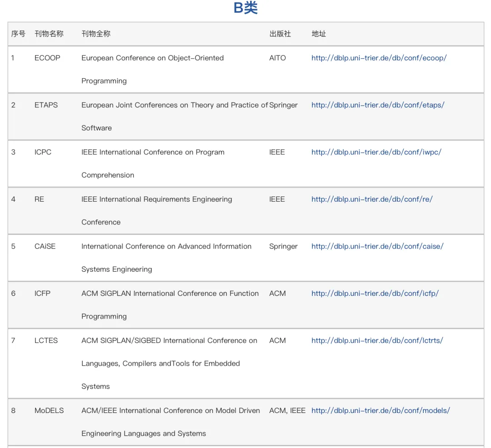491x448 pixels.
Task: Visit the RE conference dblp link
Action: tap(372, 199)
